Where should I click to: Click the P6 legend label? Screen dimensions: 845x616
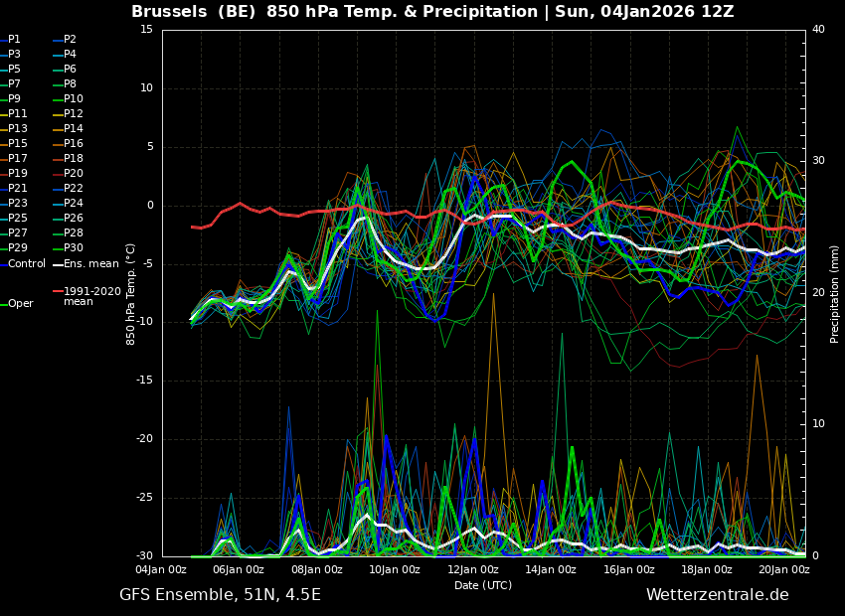tap(70, 69)
